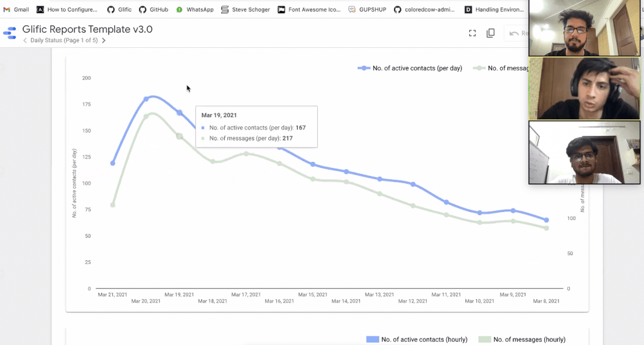
Task: Select the Mar 21 active contacts data point
Action: (x=113, y=163)
